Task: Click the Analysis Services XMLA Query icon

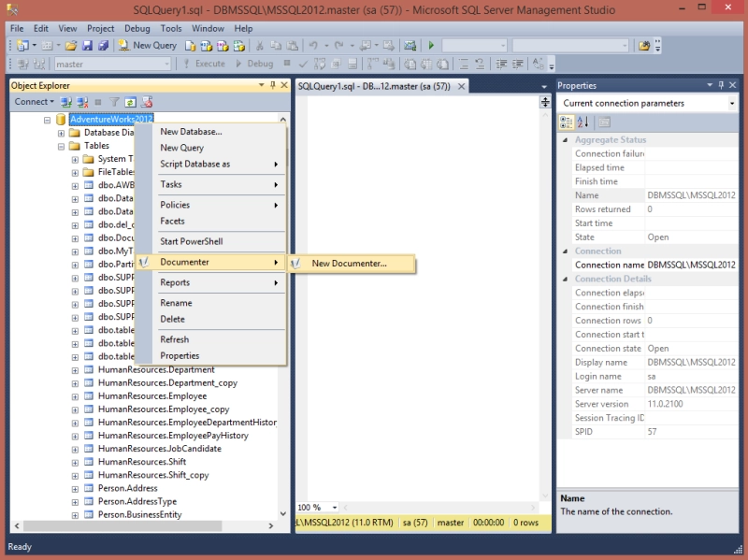Action: click(x=238, y=46)
